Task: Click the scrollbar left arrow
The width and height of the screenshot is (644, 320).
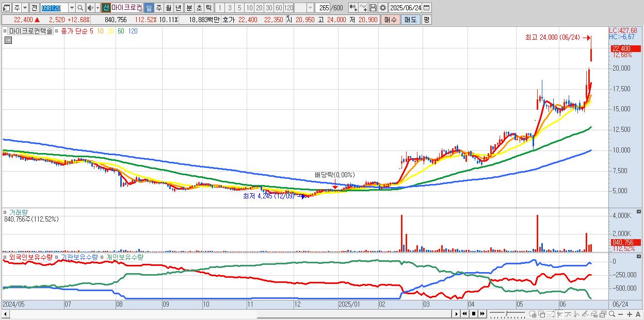Action: 5,314
